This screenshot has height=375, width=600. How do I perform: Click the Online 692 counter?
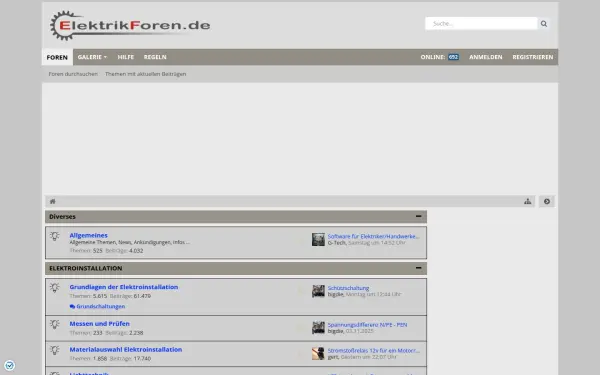440,57
